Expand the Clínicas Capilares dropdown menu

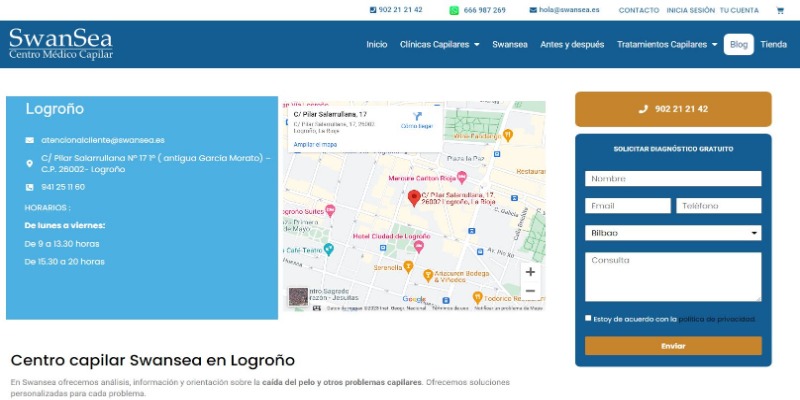(x=439, y=45)
